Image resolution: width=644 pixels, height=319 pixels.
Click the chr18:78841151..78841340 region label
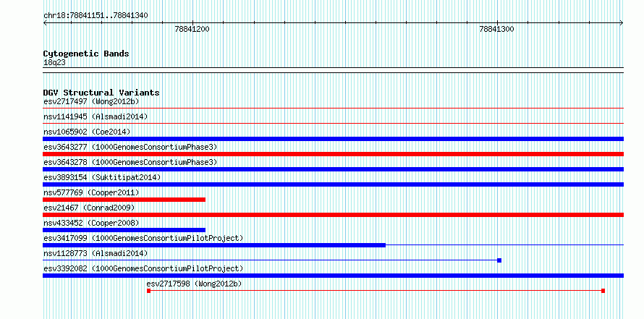click(96, 16)
